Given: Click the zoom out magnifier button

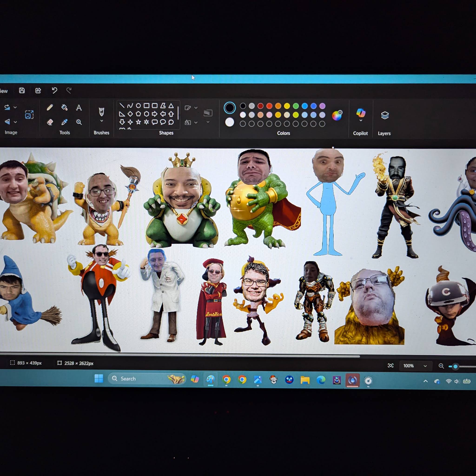Looking at the screenshot, I should point(441,366).
